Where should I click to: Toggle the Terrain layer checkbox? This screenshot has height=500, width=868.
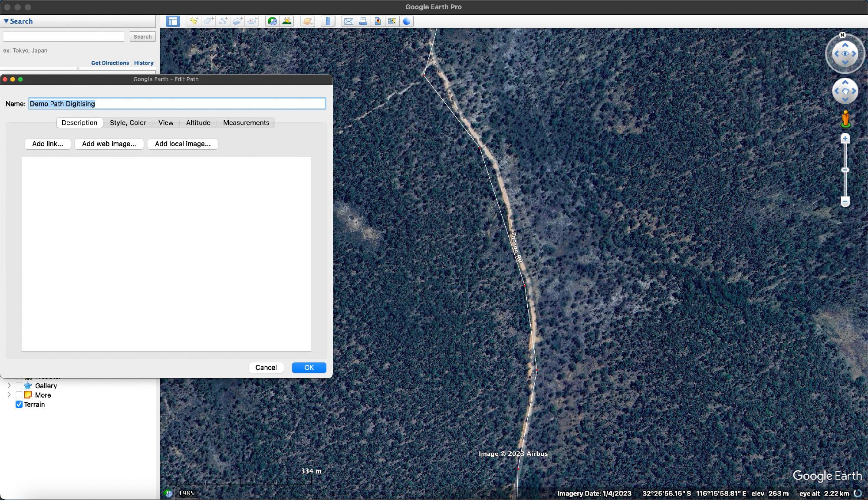coord(19,405)
